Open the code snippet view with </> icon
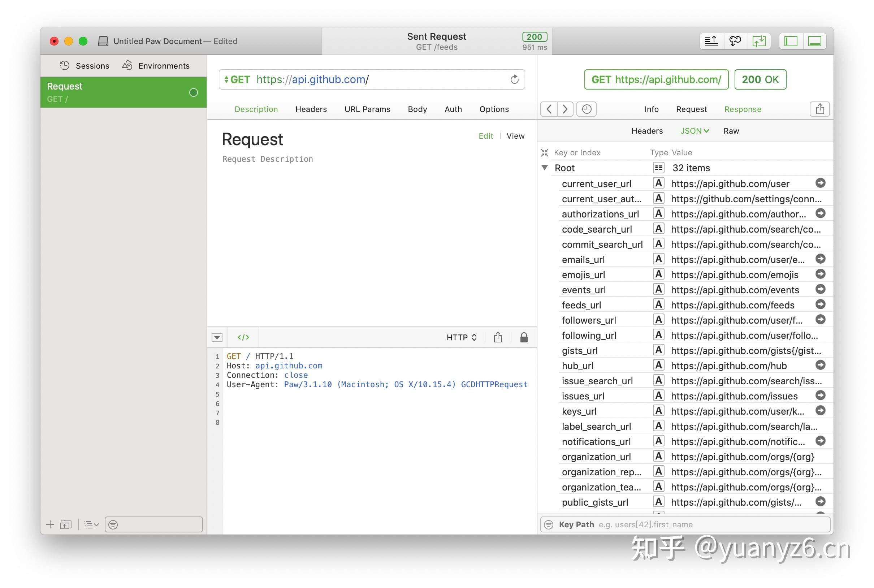The width and height of the screenshot is (874, 588). (243, 337)
